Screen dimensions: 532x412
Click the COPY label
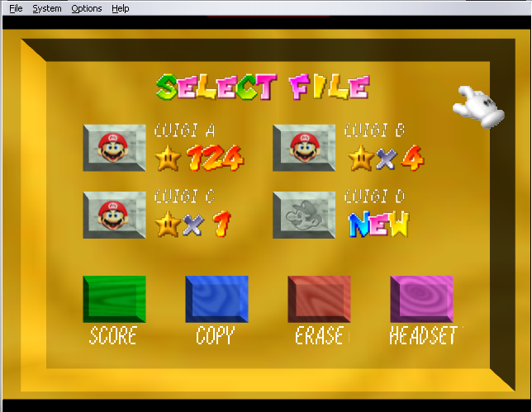[215, 336]
